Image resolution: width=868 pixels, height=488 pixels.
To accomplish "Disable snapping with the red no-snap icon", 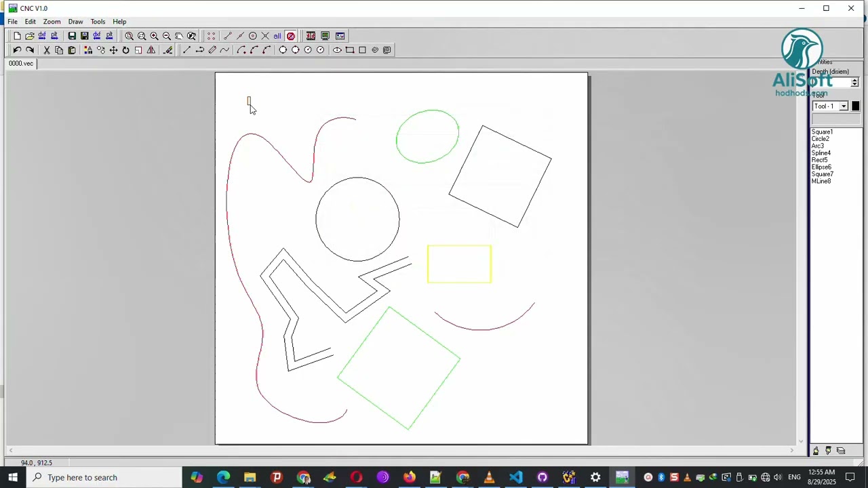I will (290, 36).
